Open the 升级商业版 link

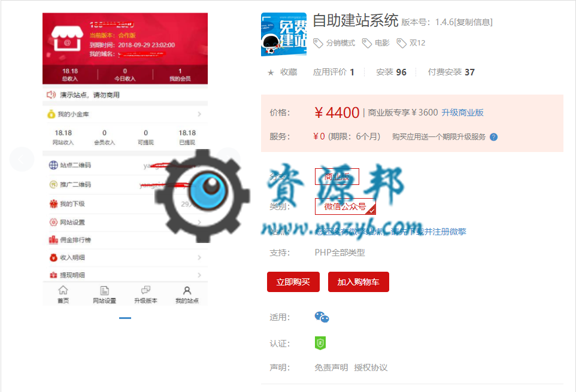point(462,113)
